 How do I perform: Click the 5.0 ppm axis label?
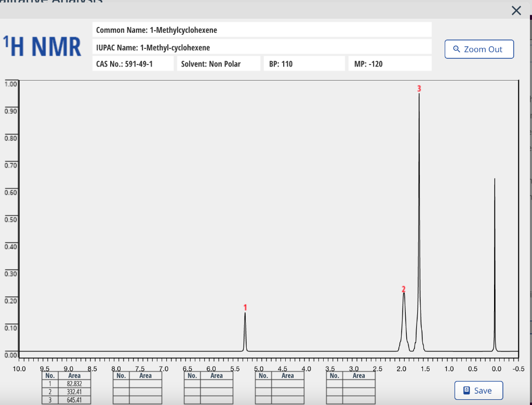click(259, 369)
